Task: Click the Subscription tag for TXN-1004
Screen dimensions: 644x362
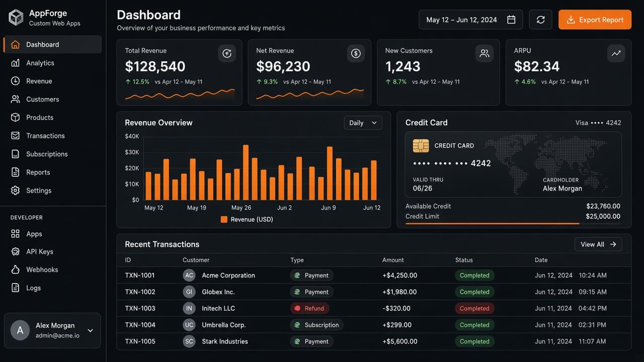Action: pyautogui.click(x=316, y=325)
